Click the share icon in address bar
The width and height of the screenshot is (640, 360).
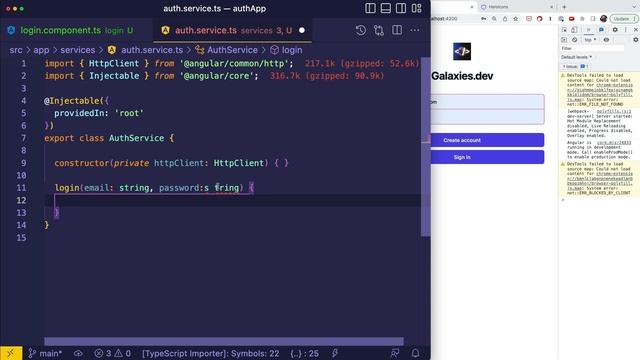pos(505,19)
